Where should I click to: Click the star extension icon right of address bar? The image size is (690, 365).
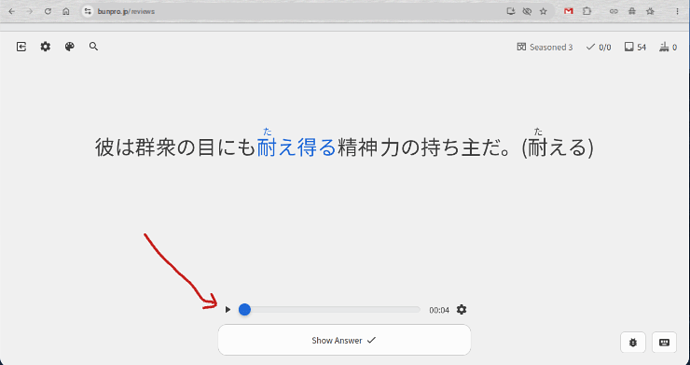coord(650,11)
